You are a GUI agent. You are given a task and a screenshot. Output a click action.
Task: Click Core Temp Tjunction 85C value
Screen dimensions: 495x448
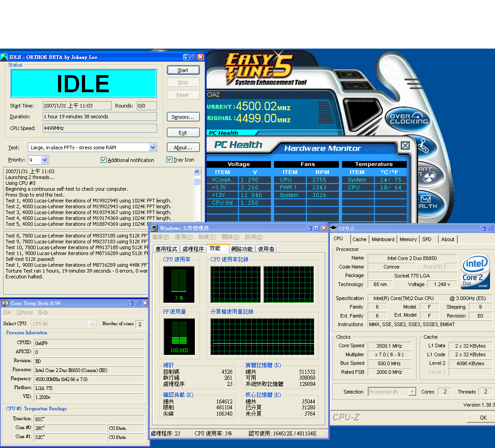90,419
